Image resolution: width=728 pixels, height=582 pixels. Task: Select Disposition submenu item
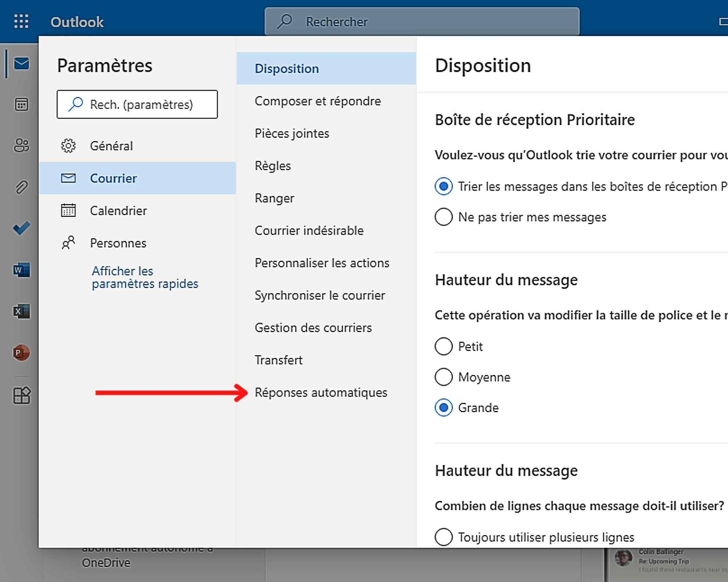tap(326, 68)
